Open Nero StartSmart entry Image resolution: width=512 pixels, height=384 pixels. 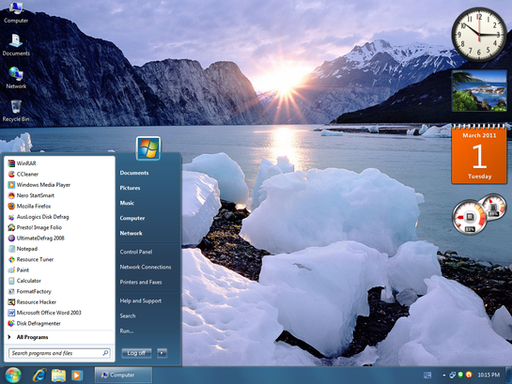pyautogui.click(x=31, y=195)
